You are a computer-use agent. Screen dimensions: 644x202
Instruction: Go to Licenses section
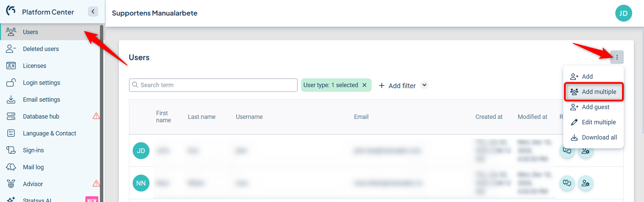[34, 66]
